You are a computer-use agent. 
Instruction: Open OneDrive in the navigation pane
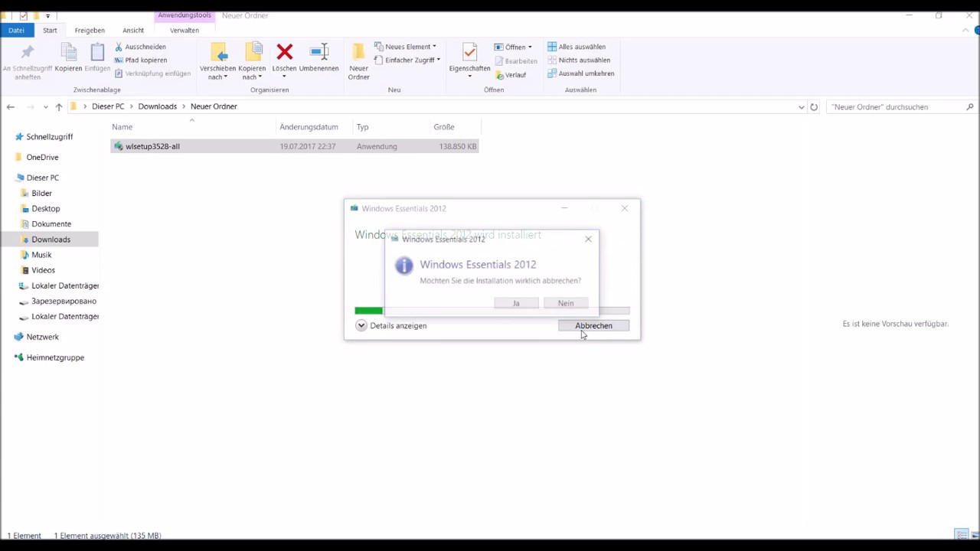point(42,157)
